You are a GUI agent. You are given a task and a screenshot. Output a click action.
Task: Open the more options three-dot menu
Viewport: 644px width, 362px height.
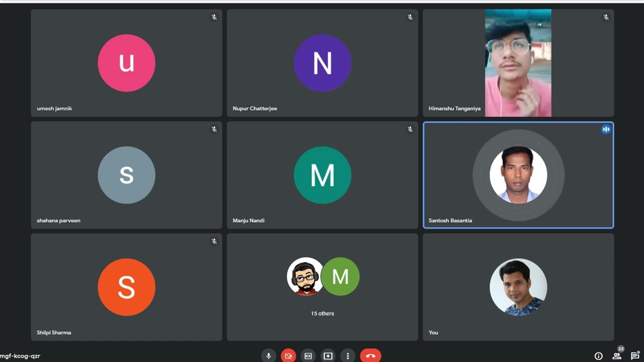click(348, 356)
